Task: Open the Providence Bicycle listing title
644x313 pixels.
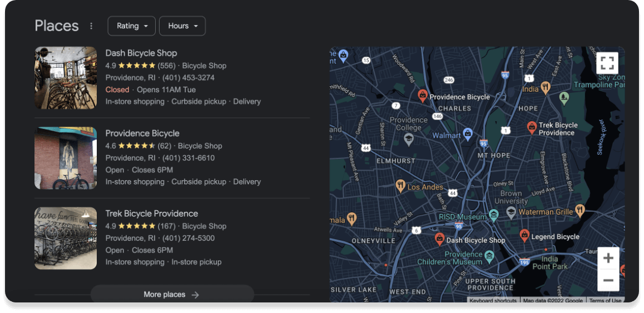Action: 142,133
